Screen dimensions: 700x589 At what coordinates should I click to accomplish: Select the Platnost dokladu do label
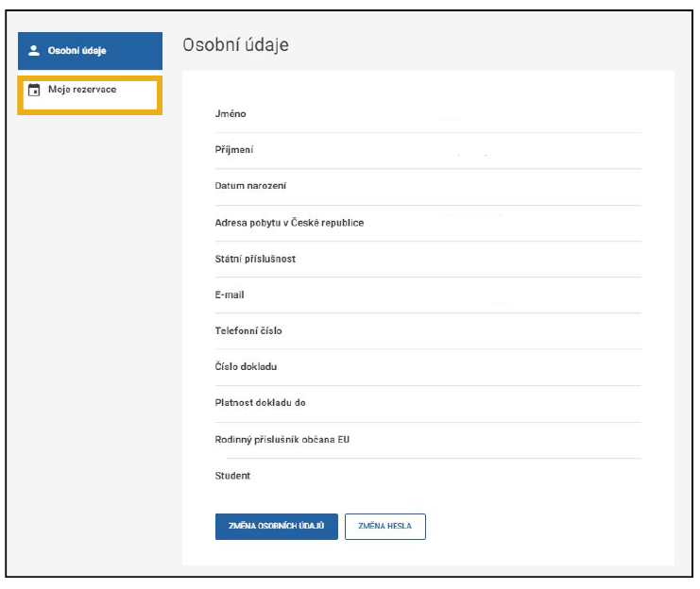tap(261, 403)
